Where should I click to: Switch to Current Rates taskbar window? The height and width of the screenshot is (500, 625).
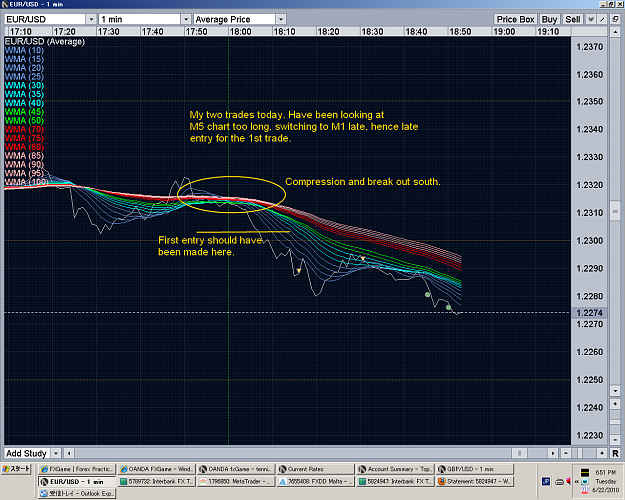pyautogui.click(x=315, y=469)
